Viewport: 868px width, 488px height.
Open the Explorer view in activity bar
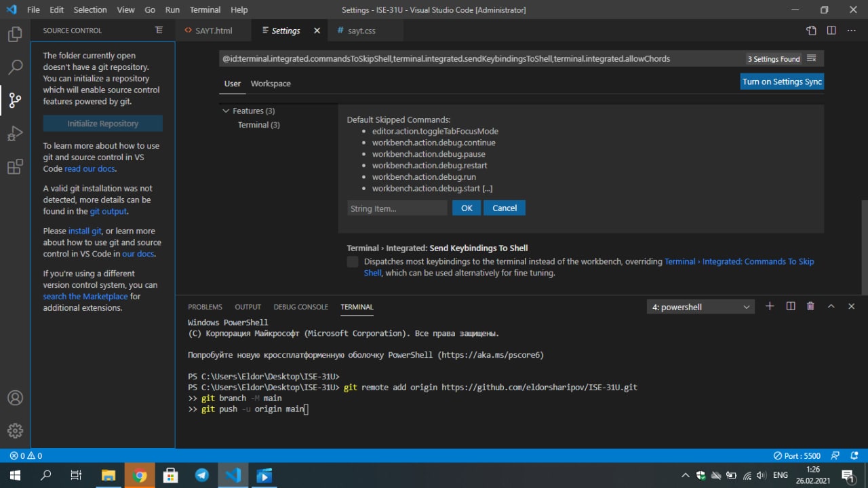click(15, 34)
